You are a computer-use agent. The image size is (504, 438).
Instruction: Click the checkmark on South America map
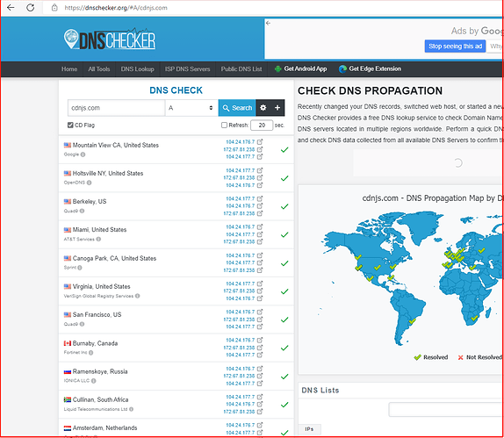pos(412,321)
